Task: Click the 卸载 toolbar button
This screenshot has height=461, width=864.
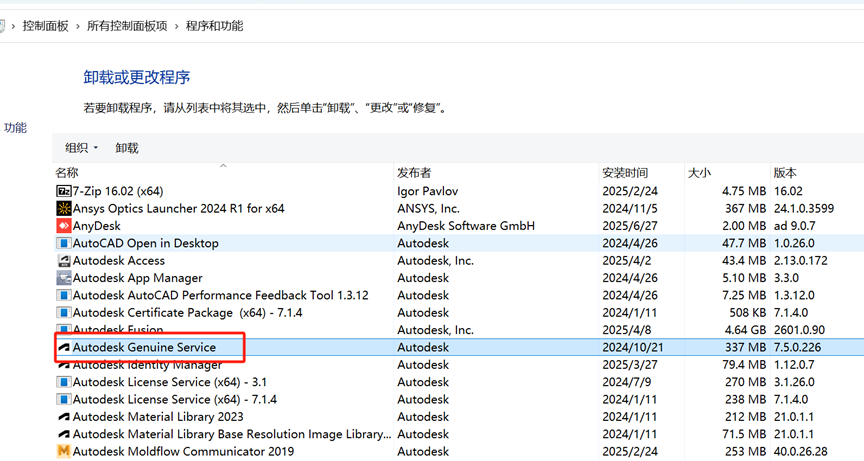Action: (x=127, y=148)
